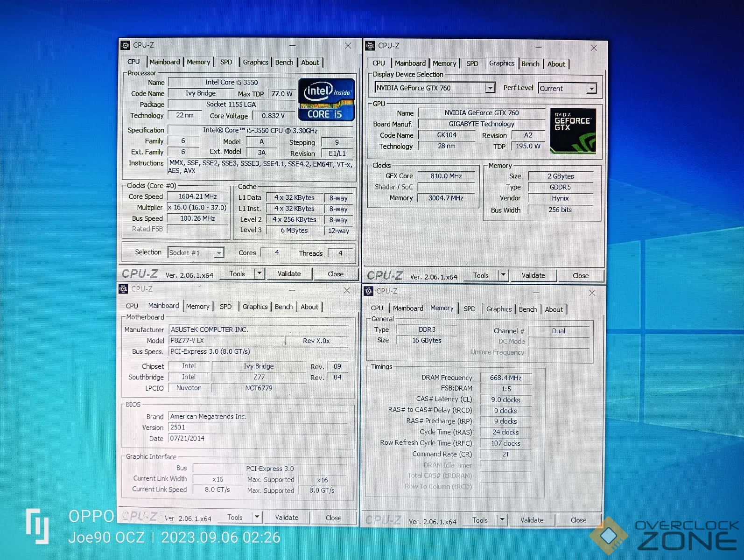Open Graphics tab in memory timings window

point(498,309)
